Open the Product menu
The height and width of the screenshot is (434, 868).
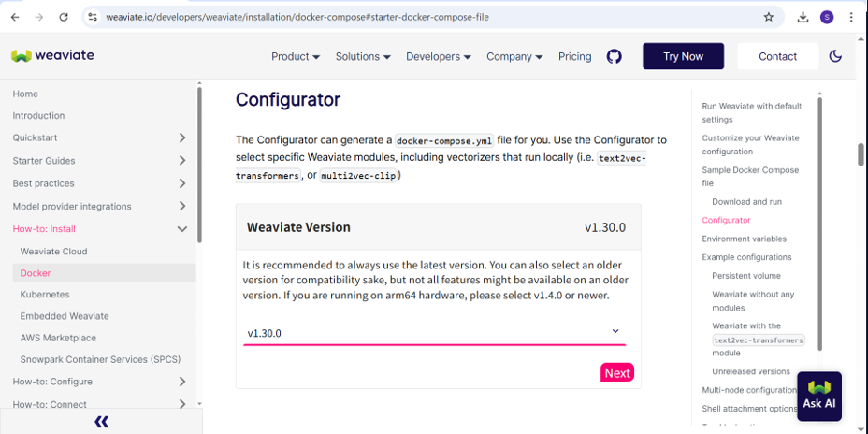click(296, 56)
